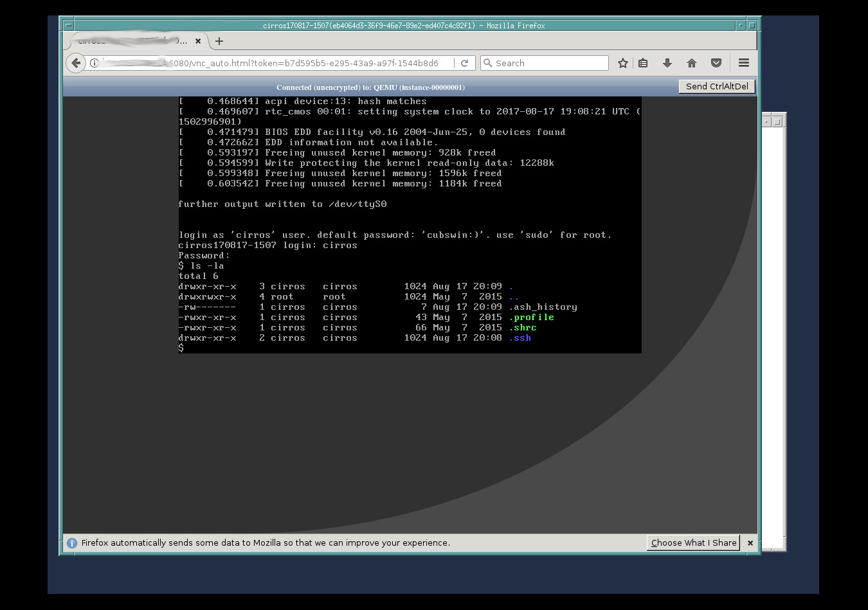Click the info icon on the notification bar
This screenshot has width=868, height=610.
click(72, 543)
